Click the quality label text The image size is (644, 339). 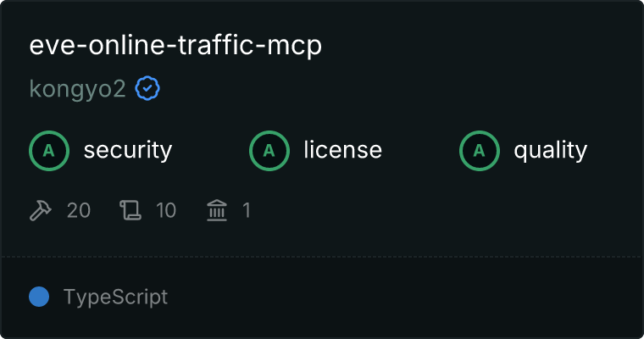(551, 151)
